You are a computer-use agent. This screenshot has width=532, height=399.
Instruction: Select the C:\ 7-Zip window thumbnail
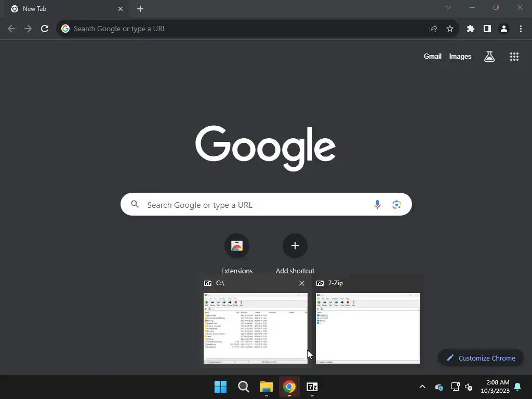[x=256, y=328]
